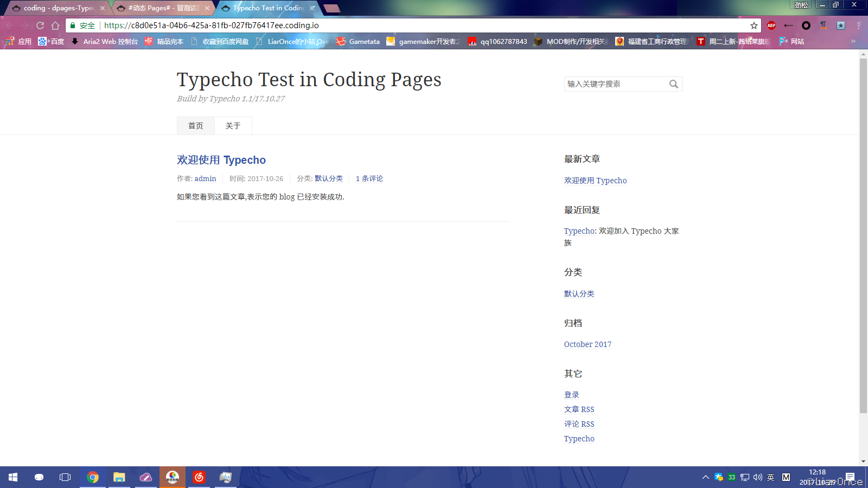
Task: Open the Aria2 Web 控制台 bookmark
Action: click(x=105, y=41)
